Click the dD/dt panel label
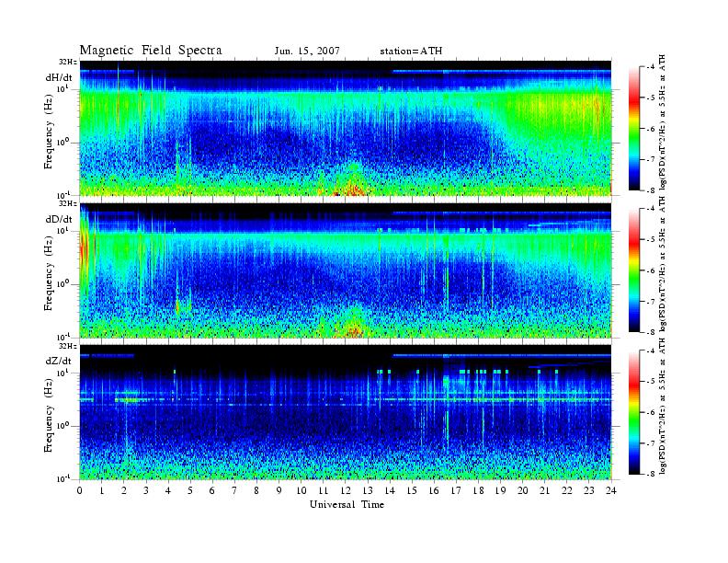Image resolution: width=728 pixels, height=563 pixels. 59,219
